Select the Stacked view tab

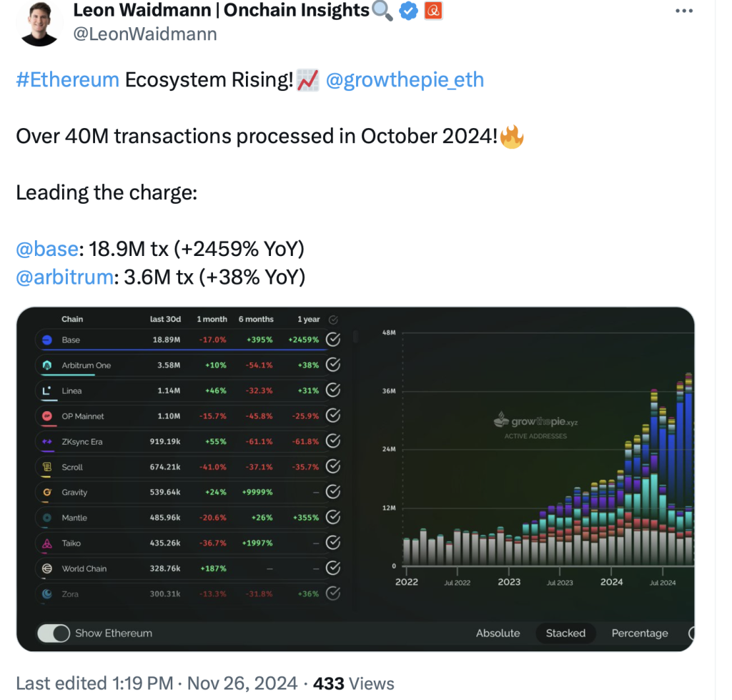point(565,634)
